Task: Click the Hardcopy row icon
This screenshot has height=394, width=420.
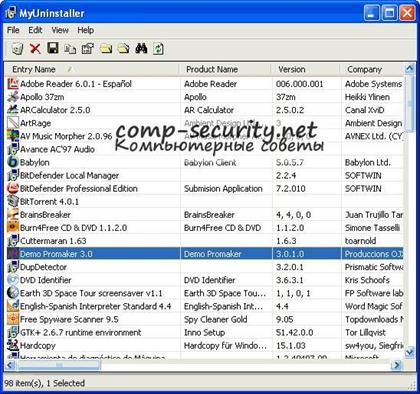Action: pos(13,345)
